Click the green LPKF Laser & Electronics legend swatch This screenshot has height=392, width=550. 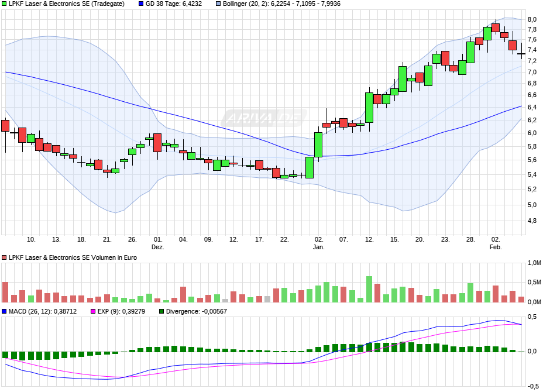[x=4, y=4]
